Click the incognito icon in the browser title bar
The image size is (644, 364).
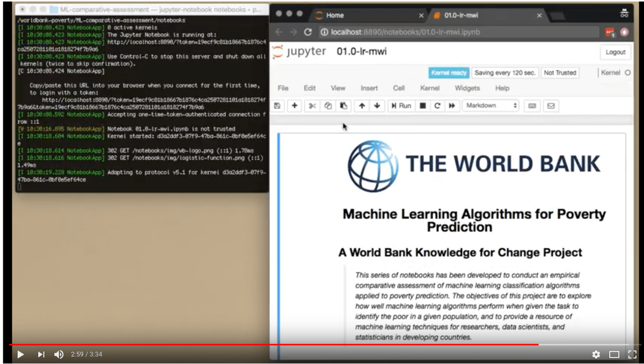(x=624, y=13)
